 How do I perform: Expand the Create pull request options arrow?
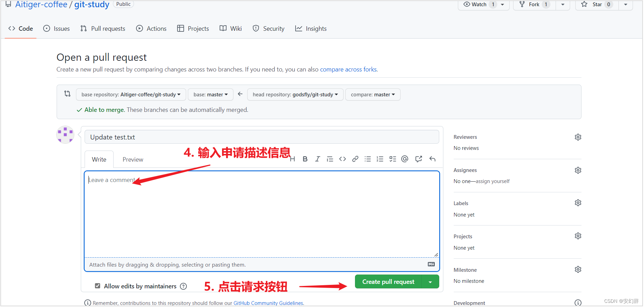(430, 282)
